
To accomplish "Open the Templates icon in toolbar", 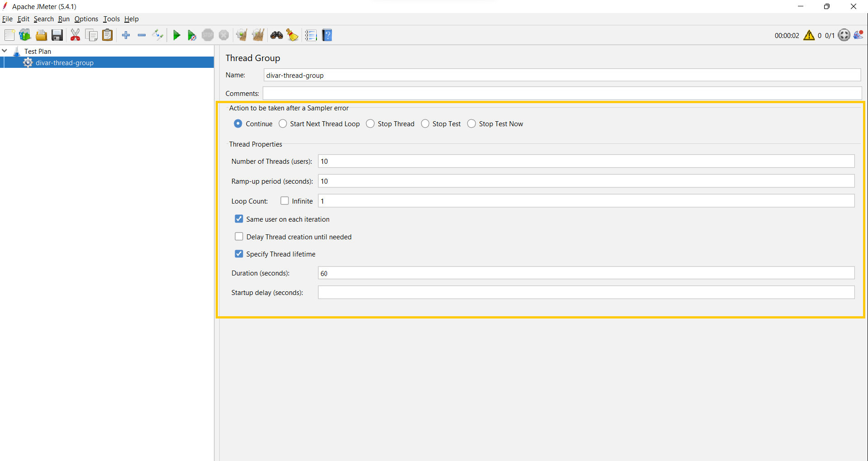I will [x=25, y=35].
